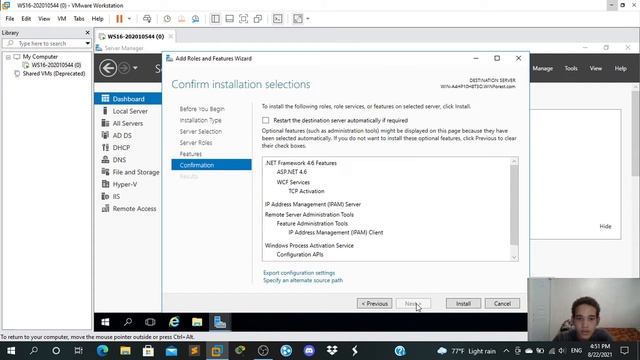Enter full screen mode in VMware
640x360 pixels.
(x=244, y=19)
